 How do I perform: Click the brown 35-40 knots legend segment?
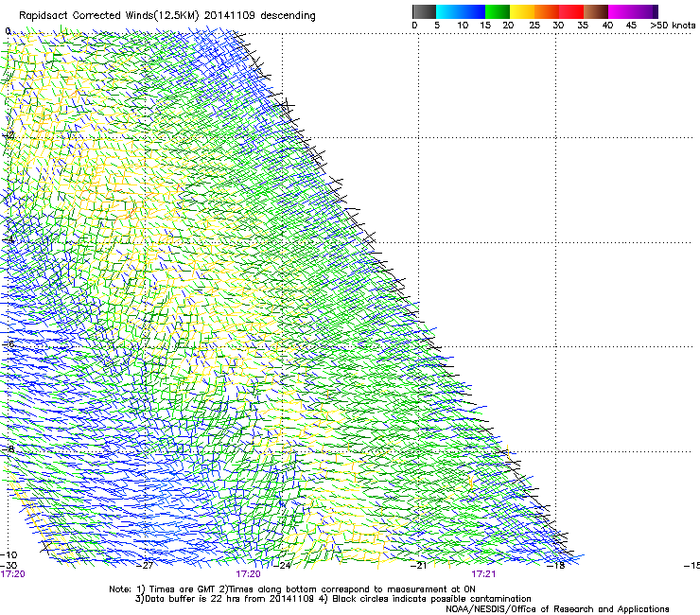tap(596, 11)
